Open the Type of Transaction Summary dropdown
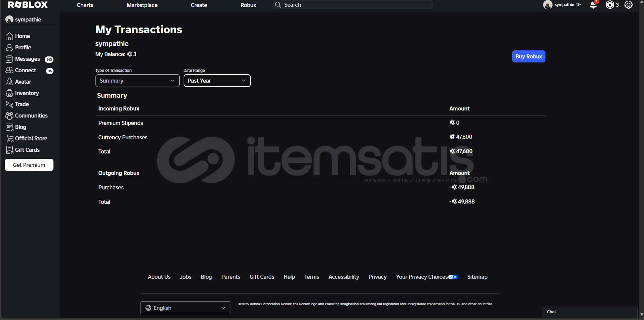 pos(137,81)
